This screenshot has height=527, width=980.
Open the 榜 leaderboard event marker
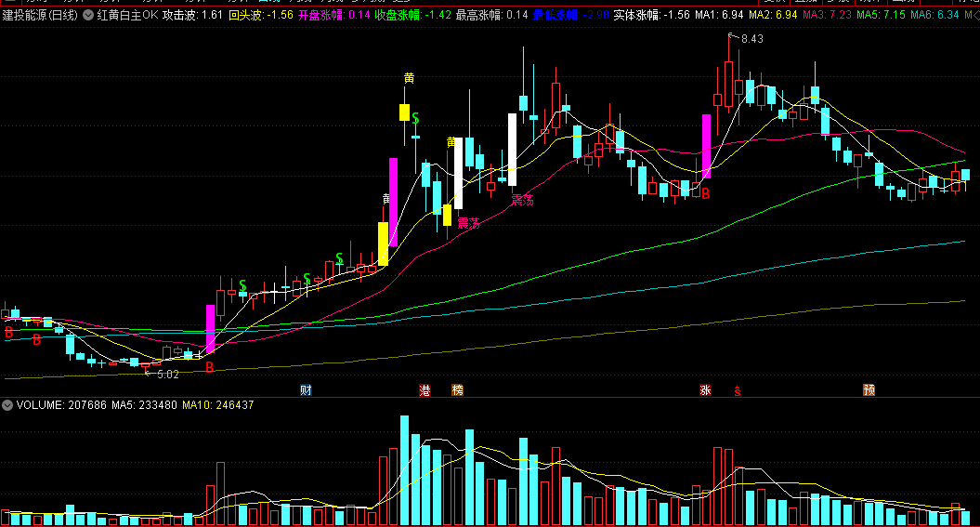pyautogui.click(x=458, y=390)
